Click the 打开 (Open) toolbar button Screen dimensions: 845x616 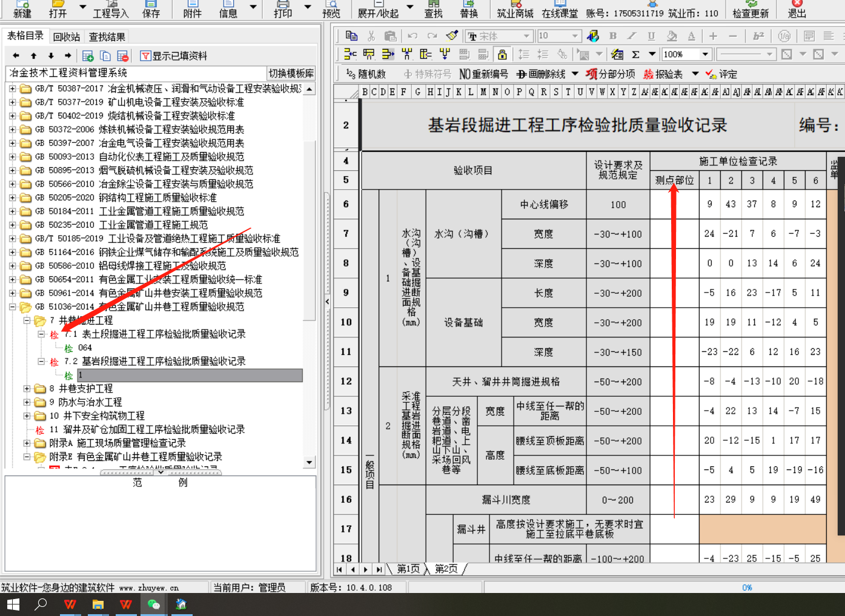tap(58, 9)
